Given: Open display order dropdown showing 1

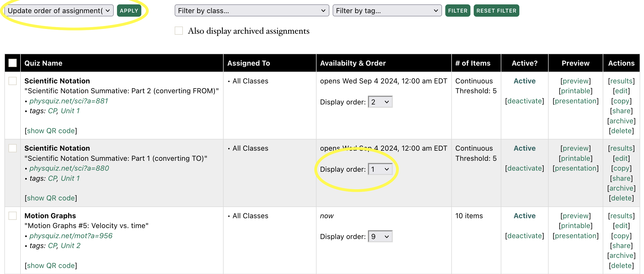Looking at the screenshot, I should click(380, 169).
